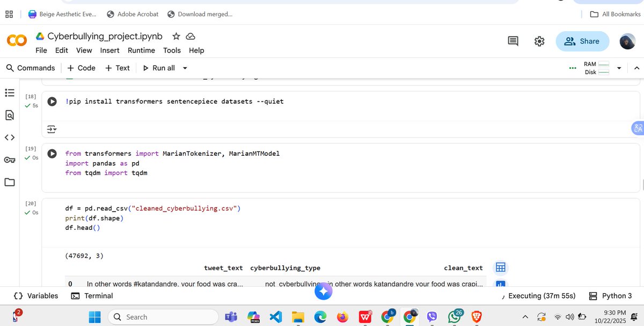Viewport: 644px width, 326px height.
Task: Expand the RAM/Disk resources dropdown
Action: point(619,68)
